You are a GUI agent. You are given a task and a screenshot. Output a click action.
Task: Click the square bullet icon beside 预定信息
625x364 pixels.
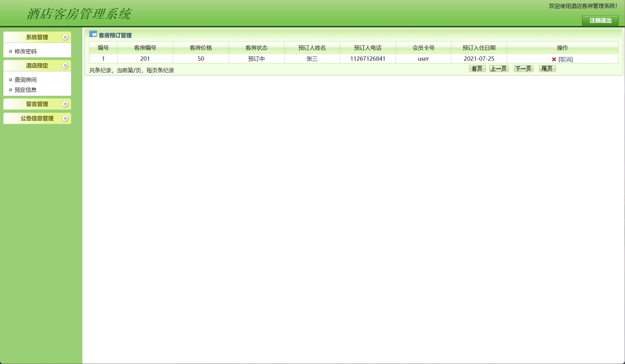pyautogui.click(x=10, y=90)
